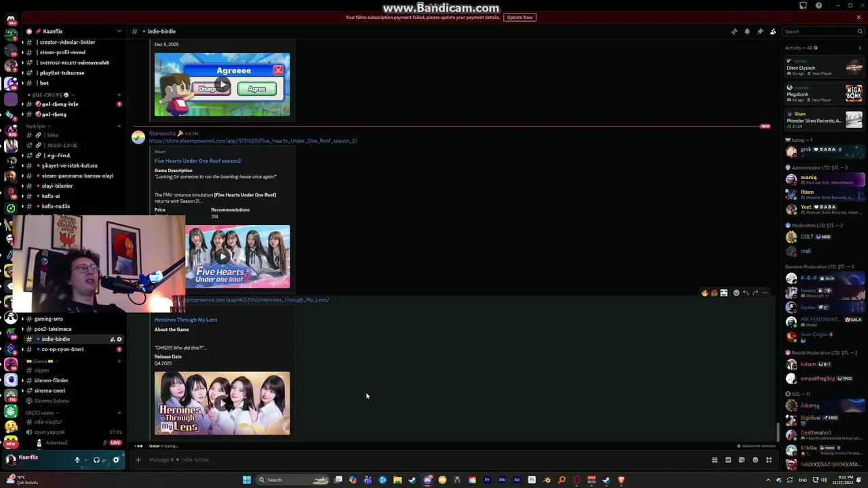Dismiss the Nitro payment failed banner

click(x=859, y=17)
